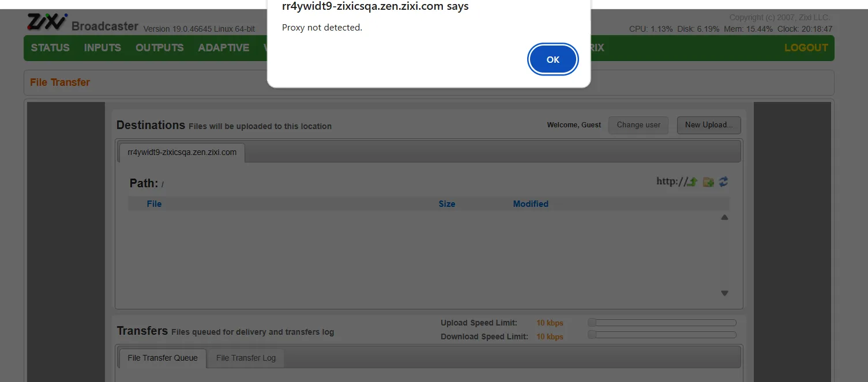Click the 'Mem: 15.44%' status text
The image size is (868, 382).
click(748, 29)
